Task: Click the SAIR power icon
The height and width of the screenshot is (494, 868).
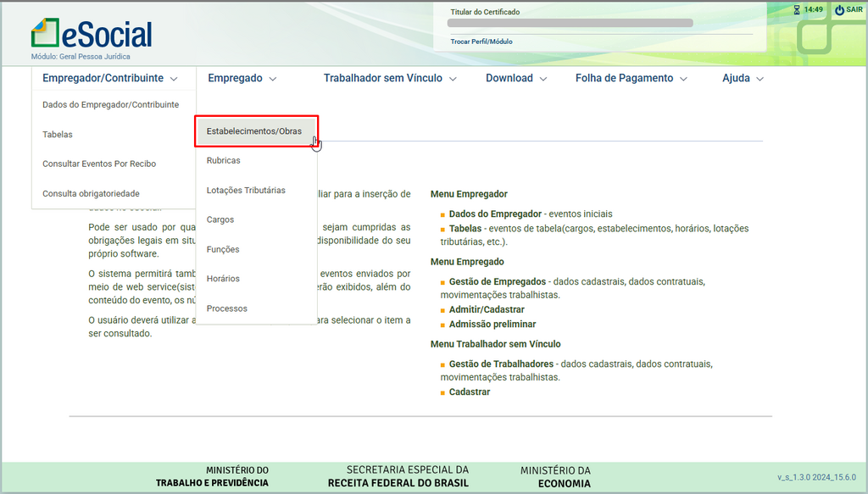Action: (839, 10)
